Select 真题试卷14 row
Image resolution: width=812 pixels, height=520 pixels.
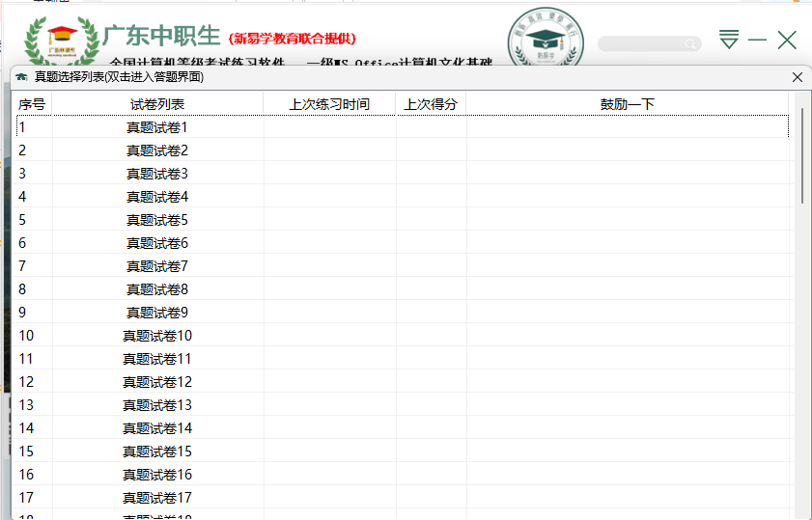click(403, 428)
